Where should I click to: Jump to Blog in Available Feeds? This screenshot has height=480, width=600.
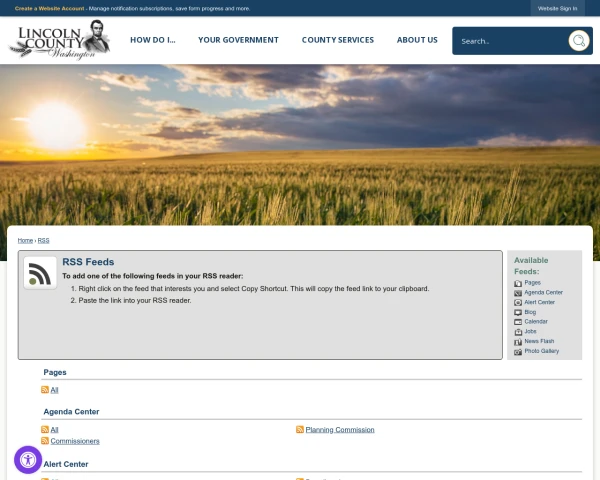tap(530, 312)
